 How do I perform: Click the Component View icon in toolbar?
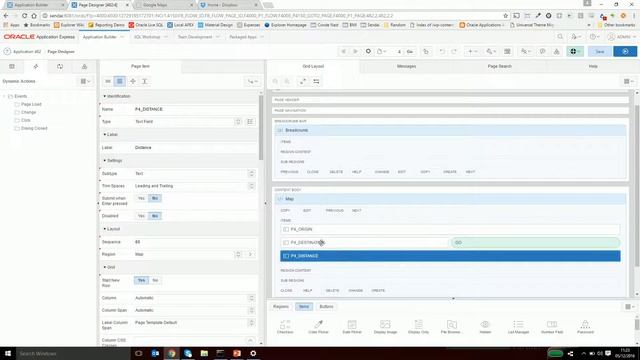[507, 51]
